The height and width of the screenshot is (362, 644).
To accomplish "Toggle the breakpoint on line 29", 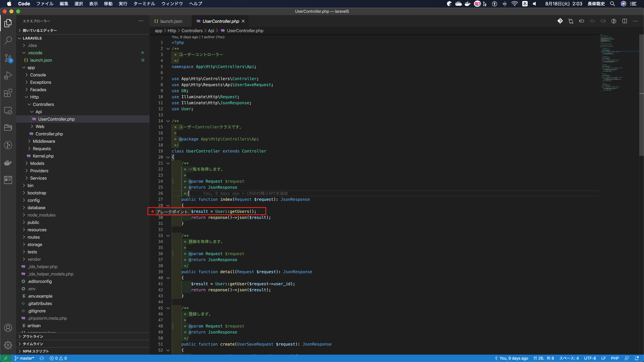I will click(x=152, y=211).
